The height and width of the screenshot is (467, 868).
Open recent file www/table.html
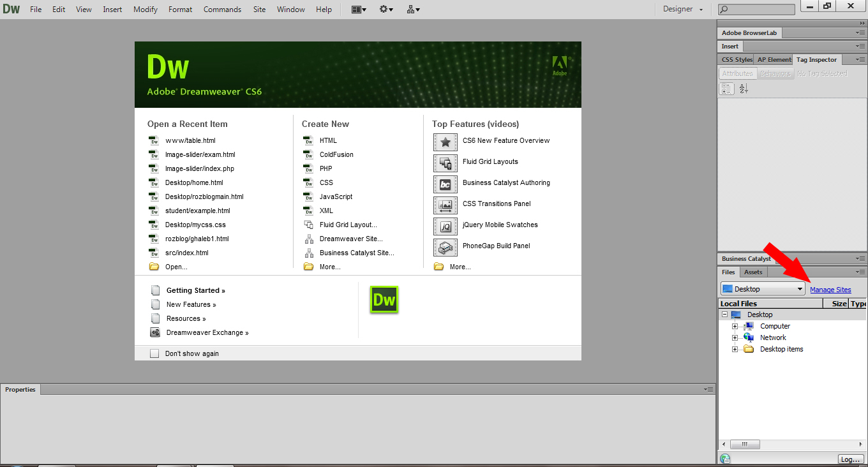(190, 140)
